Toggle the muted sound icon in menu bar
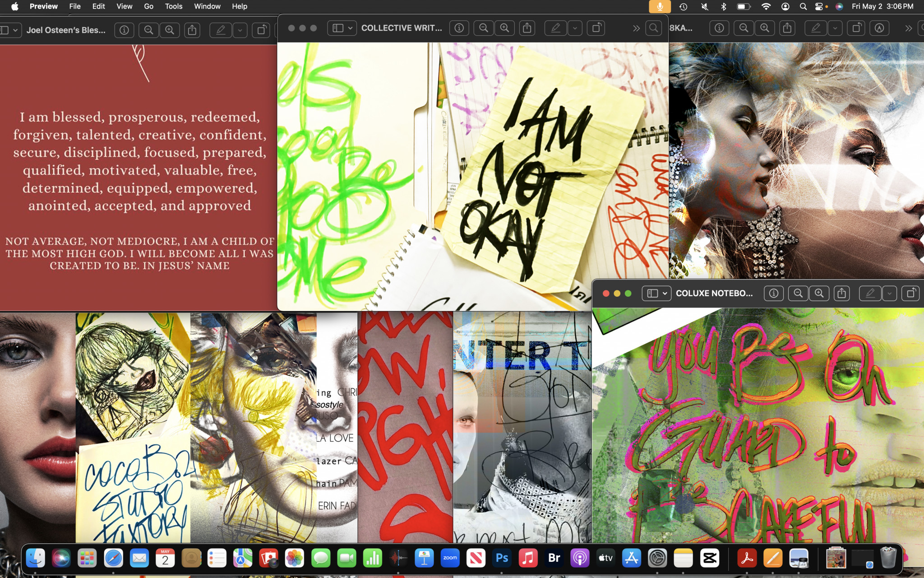Image resolution: width=924 pixels, height=578 pixels. coord(704,6)
